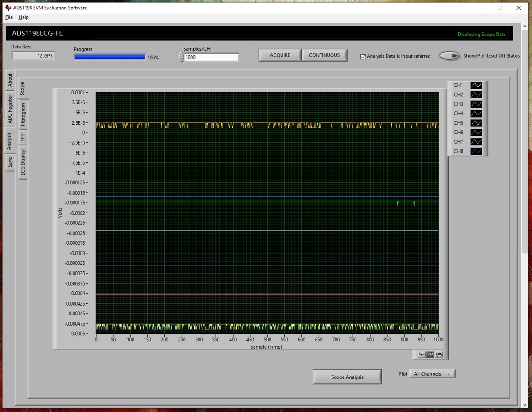
Task: Click the Sample (Time) axis label
Action: 266,347
